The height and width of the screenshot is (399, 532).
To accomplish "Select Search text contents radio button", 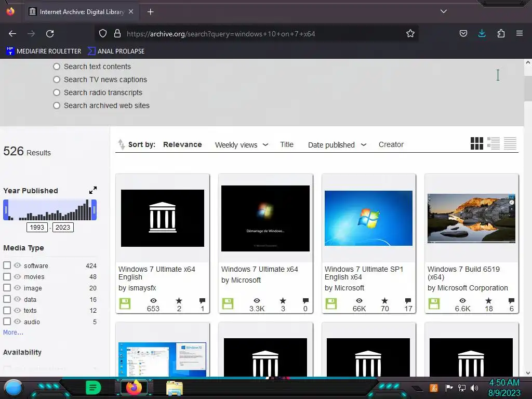I will [57, 66].
